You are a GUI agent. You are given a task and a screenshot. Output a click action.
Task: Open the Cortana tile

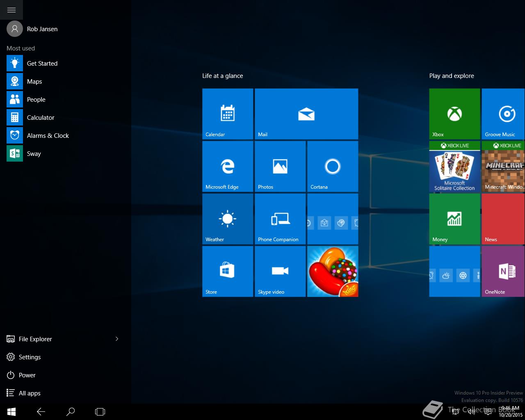333,167
